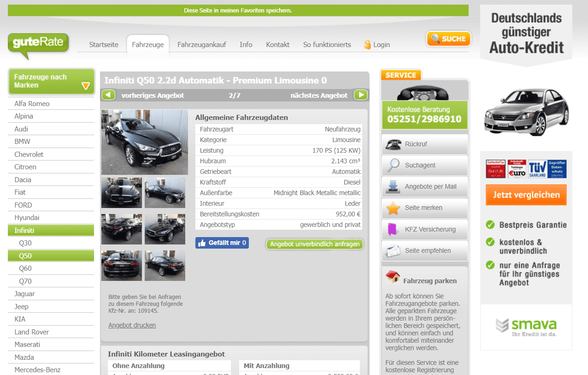Click the KFZ Versicherung service label

click(430, 229)
